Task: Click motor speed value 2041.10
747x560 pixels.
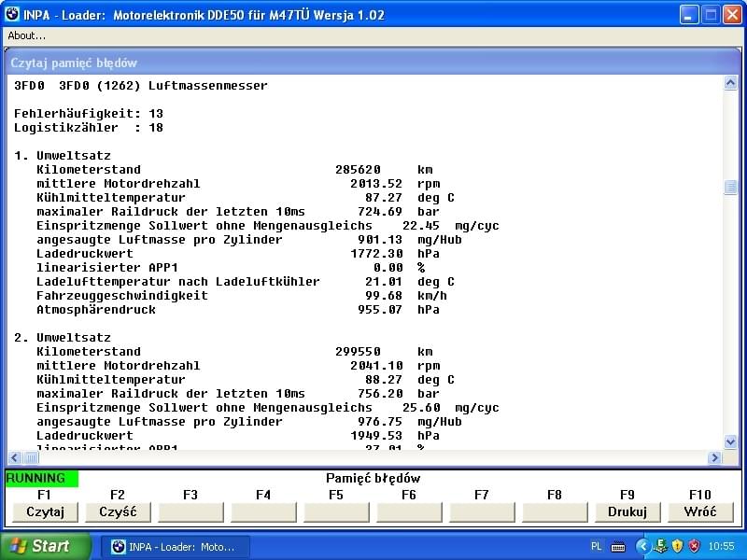Action: (376, 366)
